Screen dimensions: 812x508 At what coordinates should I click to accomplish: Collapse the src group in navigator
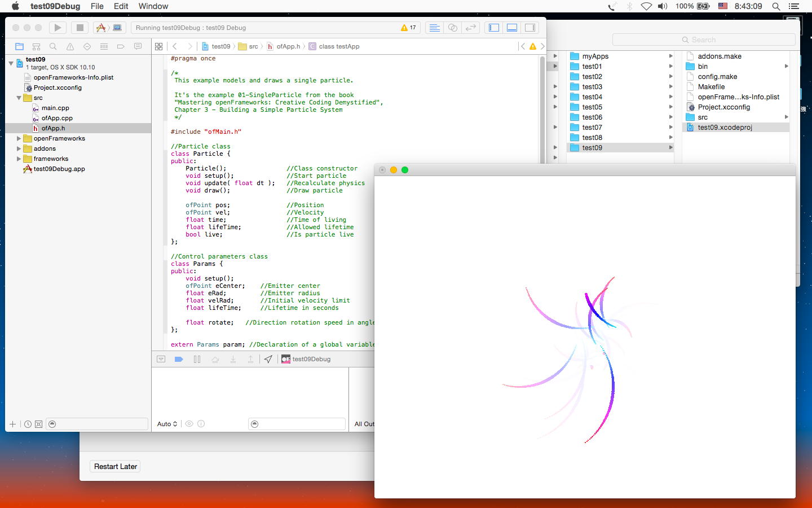pos(19,98)
